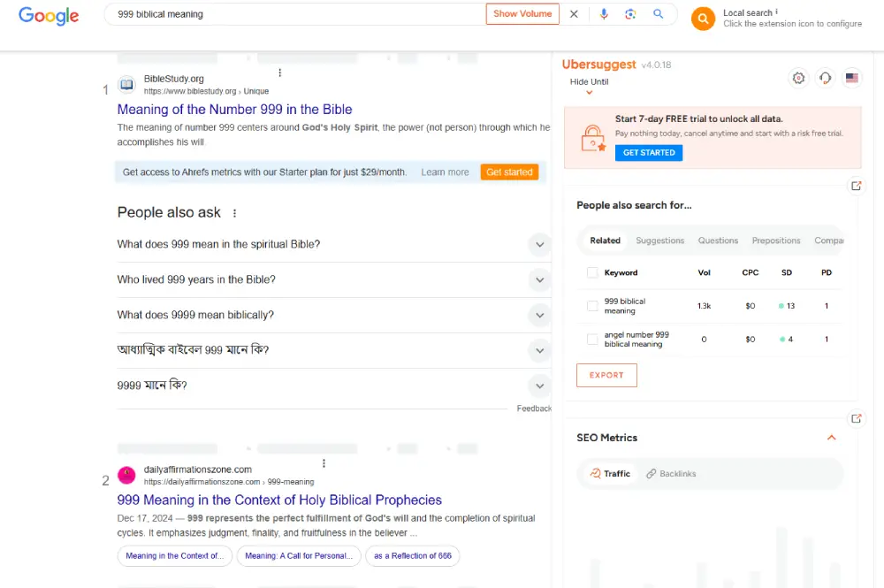Switch to the Questions tab
The height and width of the screenshot is (588, 884).
[x=718, y=241]
